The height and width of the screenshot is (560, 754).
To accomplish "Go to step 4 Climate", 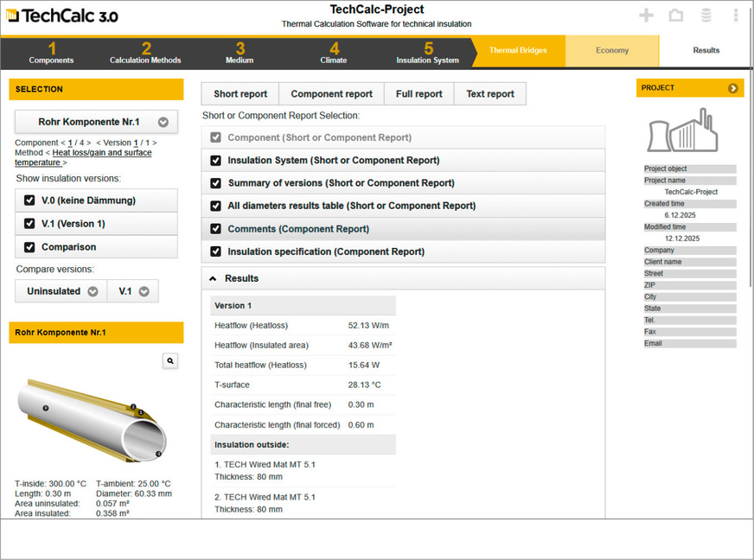I will pyautogui.click(x=334, y=53).
